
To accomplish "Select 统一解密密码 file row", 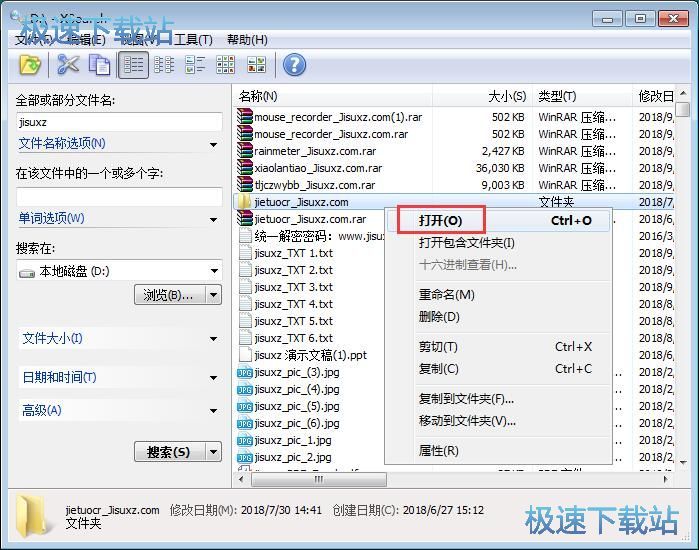I will click(310, 236).
